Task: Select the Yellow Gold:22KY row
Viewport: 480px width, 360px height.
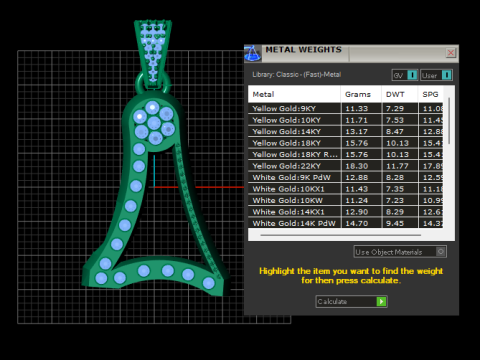Action: (x=346, y=166)
